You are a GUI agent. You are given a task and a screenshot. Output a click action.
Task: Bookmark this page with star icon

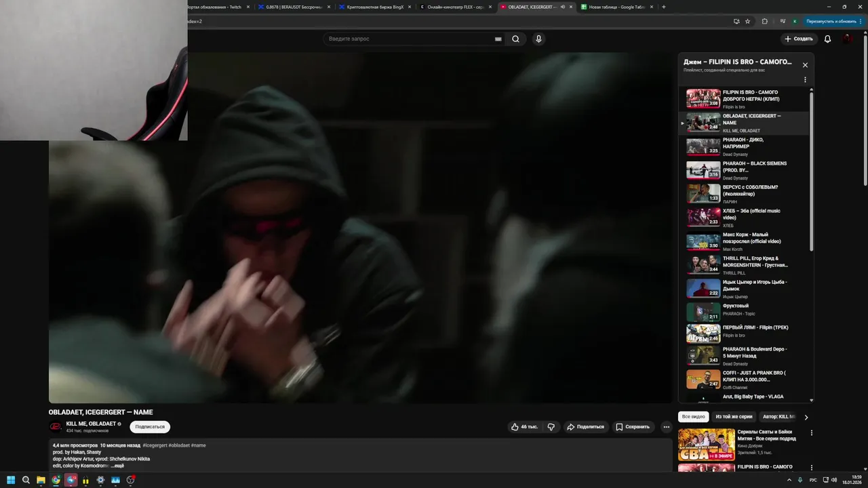[x=747, y=21]
